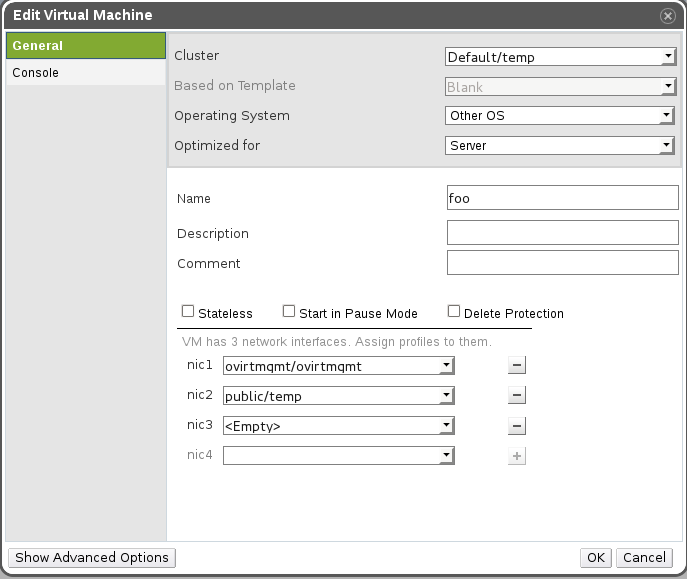Click the plus button beside nic4
687x579 pixels.
(517, 456)
